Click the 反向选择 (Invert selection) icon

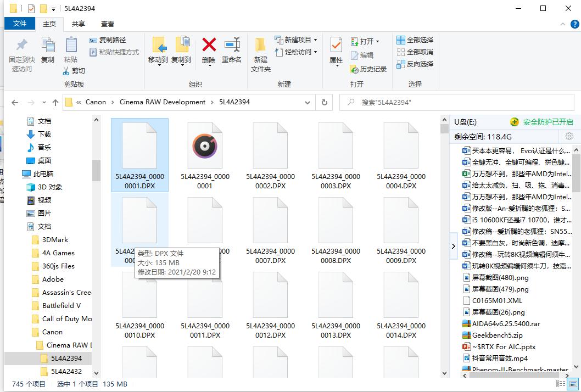click(400, 64)
